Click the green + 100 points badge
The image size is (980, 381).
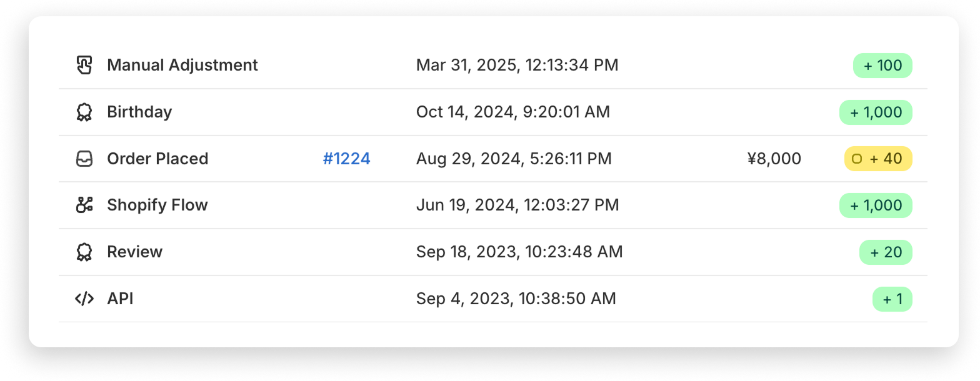(882, 66)
